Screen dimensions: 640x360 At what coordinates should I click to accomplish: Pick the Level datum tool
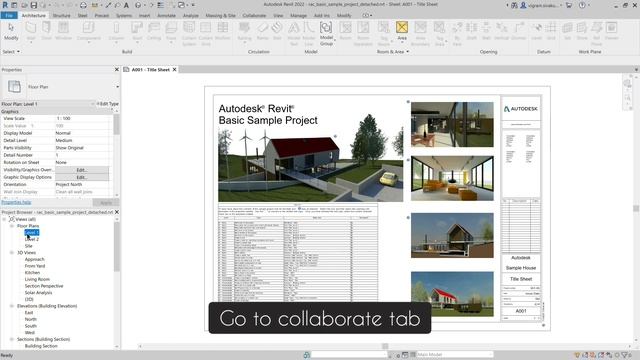click(x=537, y=31)
